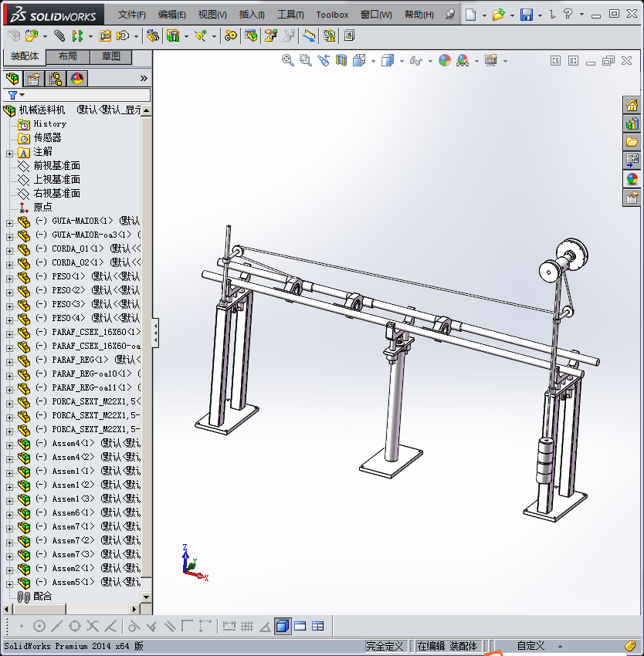Open the Edit Appearance color ball icon
This screenshot has height=656, width=644.
[x=445, y=60]
